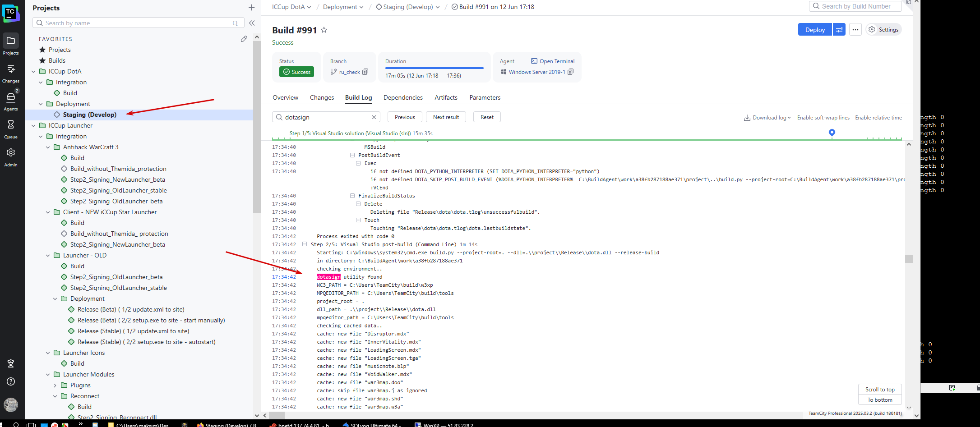Open Release (Beta) 1/2 update.xml configuration
Viewport: 980px width, 427px height.
coord(131,309)
